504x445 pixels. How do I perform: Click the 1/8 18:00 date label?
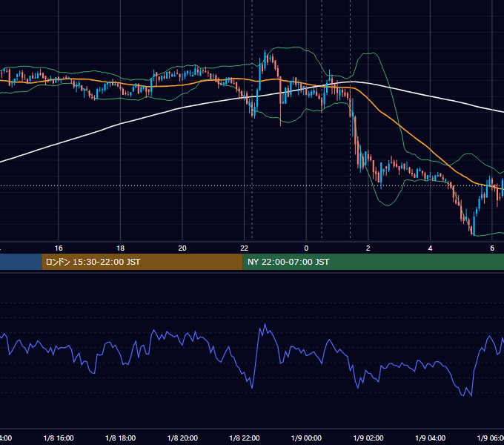[x=121, y=438]
